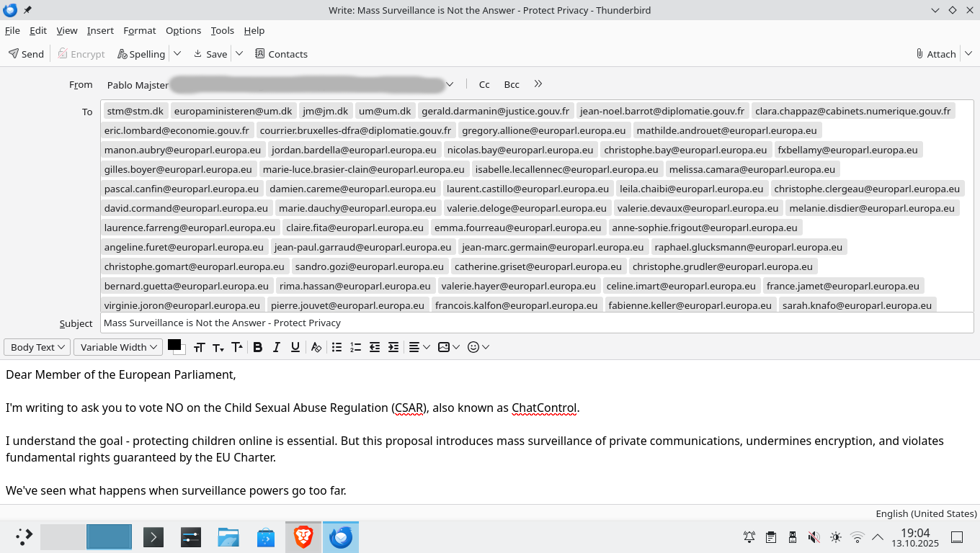Image resolution: width=980 pixels, height=553 pixels.
Task: Click the Send button
Action: click(x=26, y=54)
